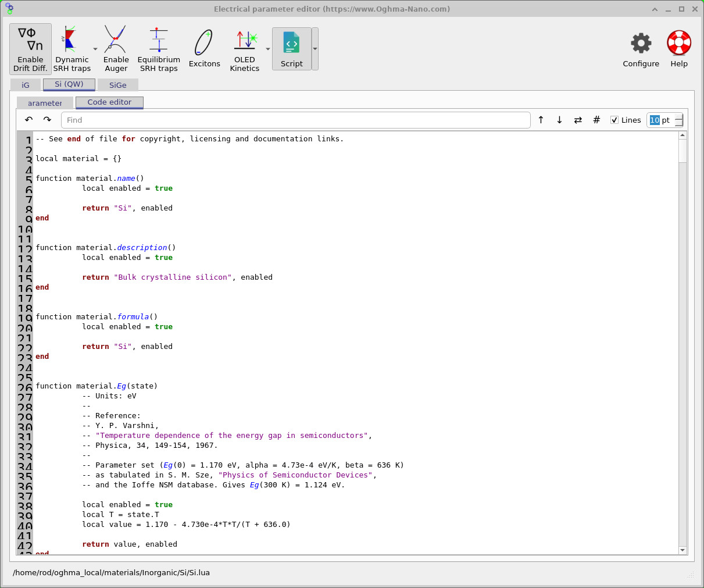Click the window roll-up caret button
Viewport: 704px width, 588px height.
coord(655,9)
